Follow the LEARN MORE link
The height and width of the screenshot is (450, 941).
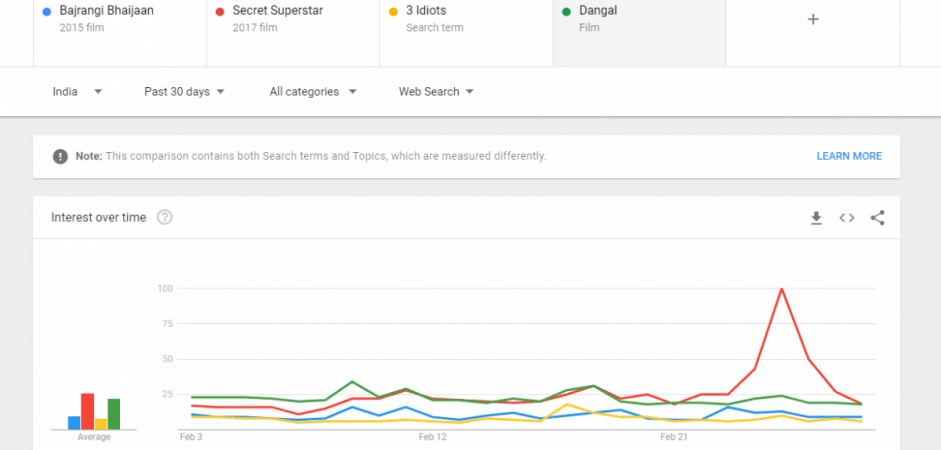click(x=849, y=156)
